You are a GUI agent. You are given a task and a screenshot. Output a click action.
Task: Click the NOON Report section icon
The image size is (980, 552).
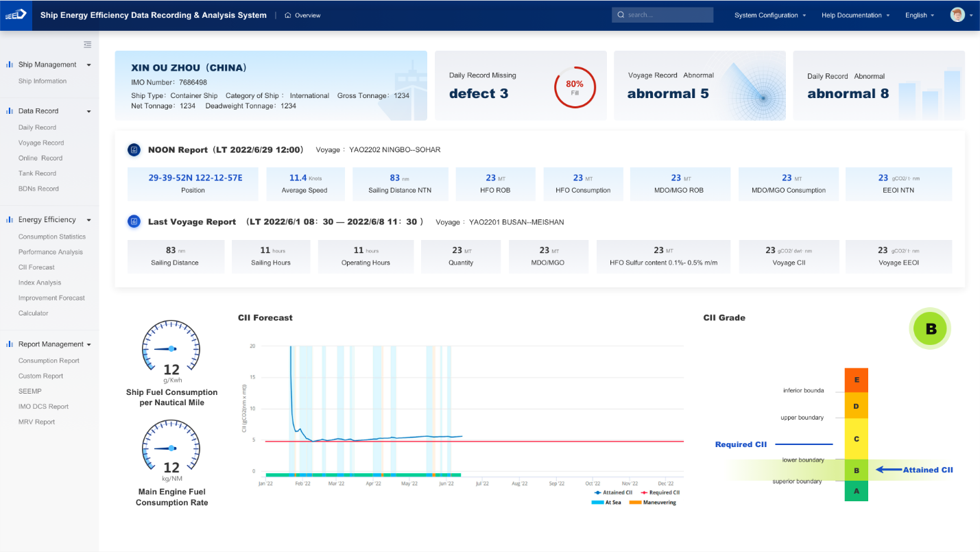134,149
